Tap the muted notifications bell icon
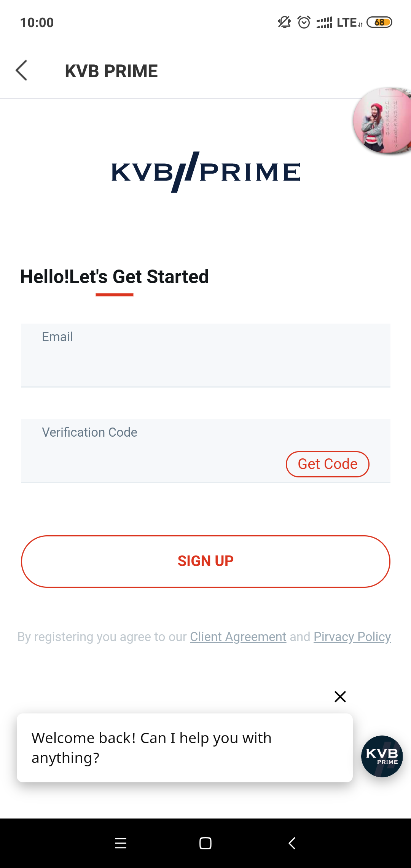Viewport: 411px width, 868px height. [284, 22]
